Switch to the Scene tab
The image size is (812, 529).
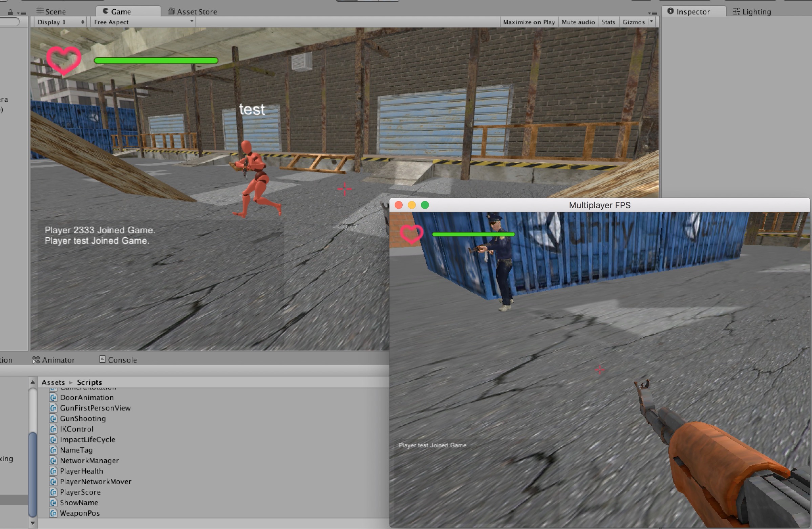pyautogui.click(x=51, y=11)
